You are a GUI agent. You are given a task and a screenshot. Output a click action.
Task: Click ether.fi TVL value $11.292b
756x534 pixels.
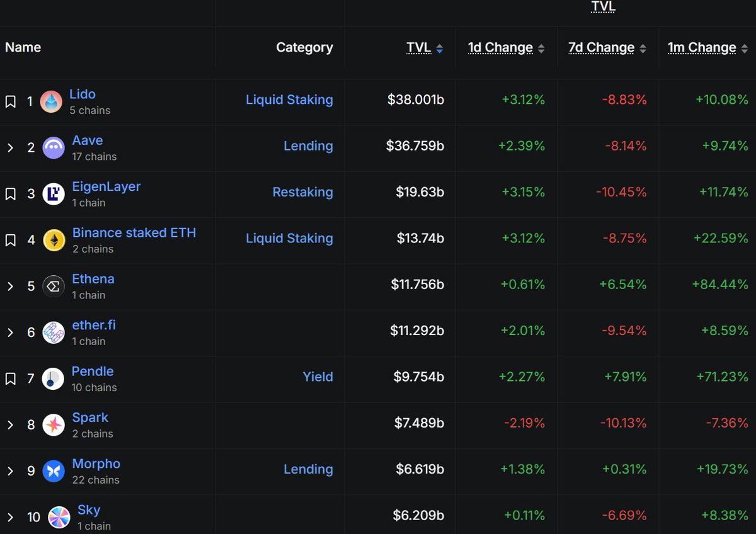point(418,331)
